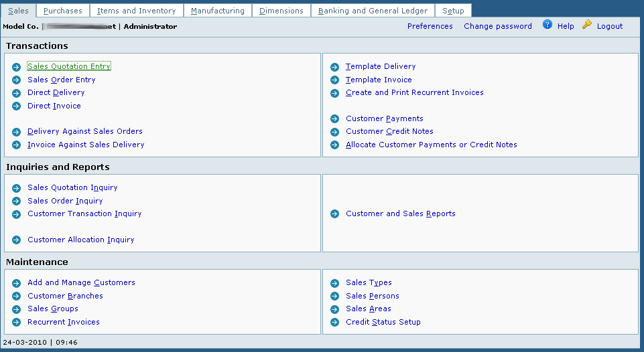This screenshot has width=644, height=352.
Task: Open Sales Quotation Entry
Action: 69,66
